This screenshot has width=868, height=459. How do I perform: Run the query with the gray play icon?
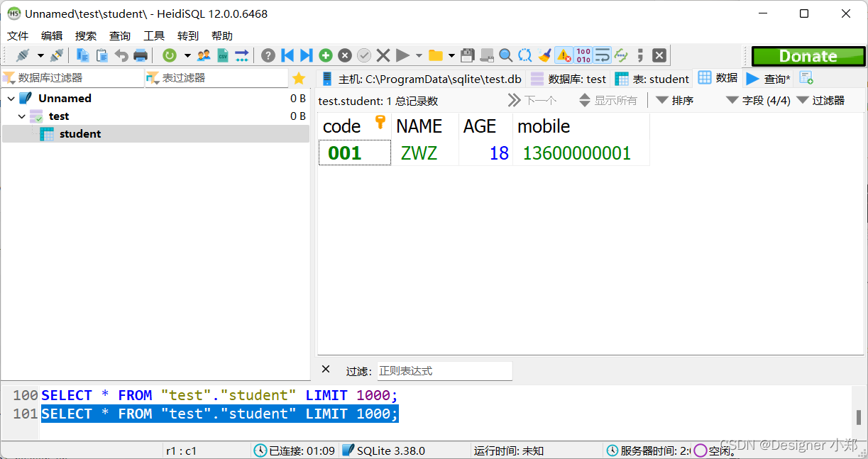pyautogui.click(x=402, y=55)
